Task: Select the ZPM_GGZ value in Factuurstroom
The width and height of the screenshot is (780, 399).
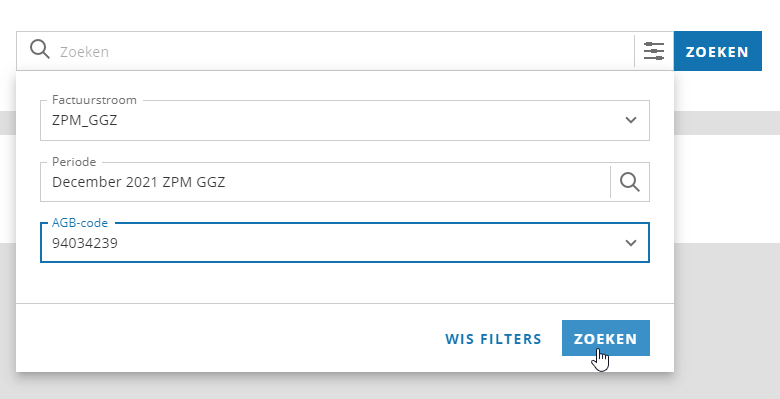Action: click(85, 120)
